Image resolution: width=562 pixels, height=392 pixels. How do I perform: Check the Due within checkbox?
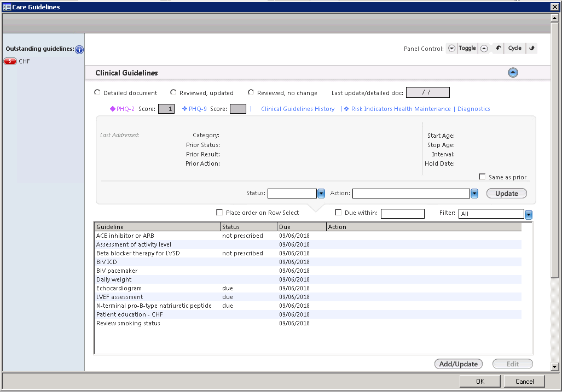pyautogui.click(x=338, y=212)
